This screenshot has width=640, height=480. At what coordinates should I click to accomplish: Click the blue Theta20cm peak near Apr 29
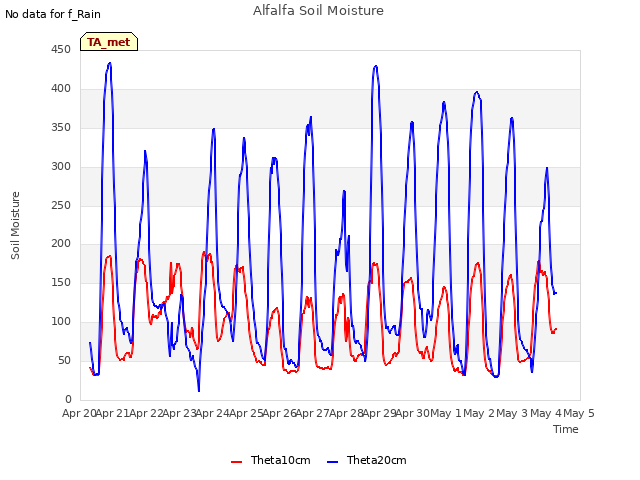376,66
